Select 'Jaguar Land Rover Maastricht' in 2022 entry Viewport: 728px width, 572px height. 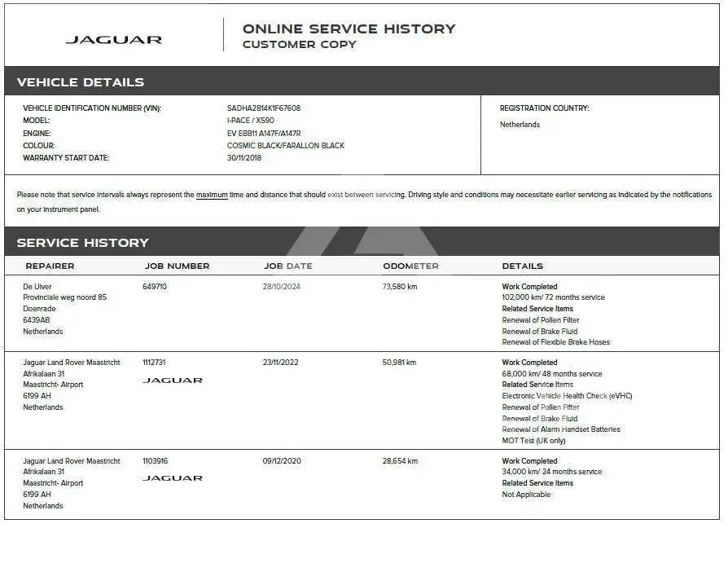72,363
